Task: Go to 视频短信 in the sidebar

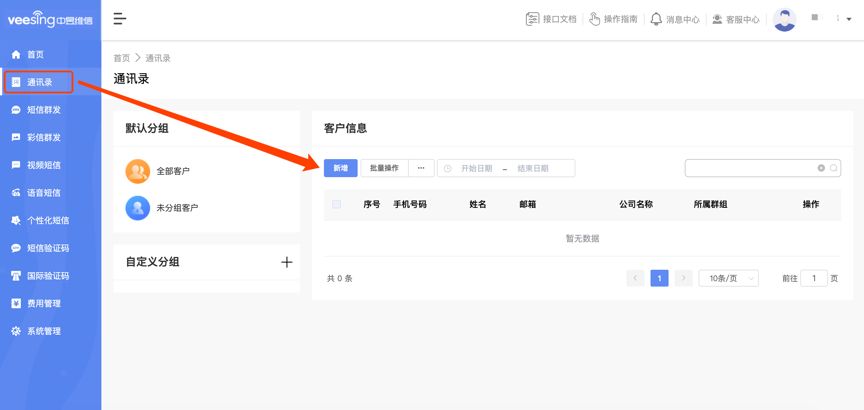Action: [44, 165]
